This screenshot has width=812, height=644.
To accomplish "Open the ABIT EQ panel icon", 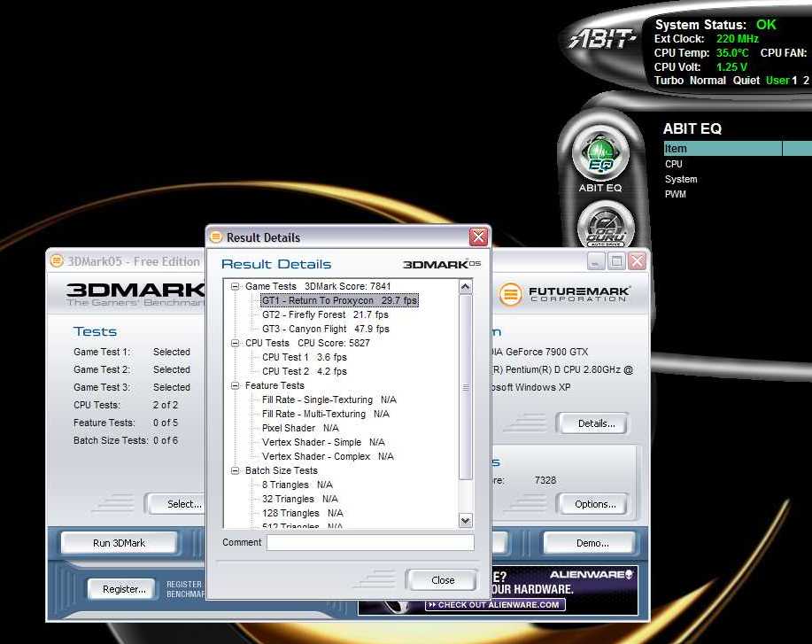I will tap(600, 154).
